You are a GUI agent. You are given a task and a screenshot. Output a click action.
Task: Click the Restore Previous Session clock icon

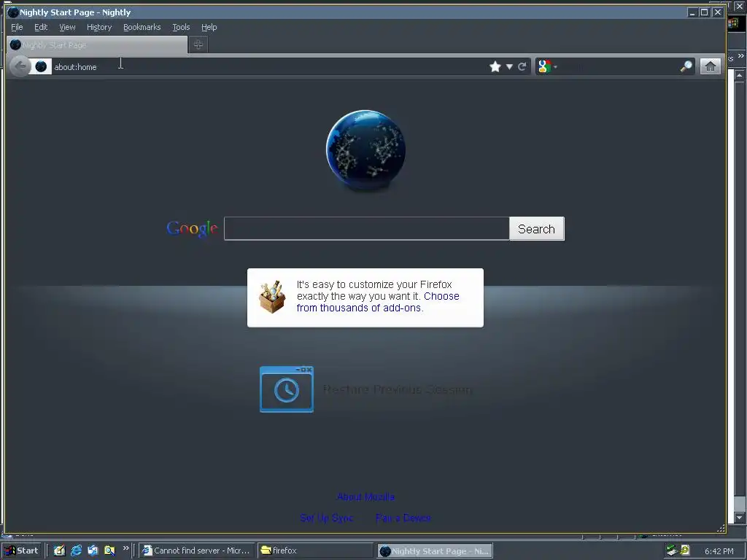(286, 389)
